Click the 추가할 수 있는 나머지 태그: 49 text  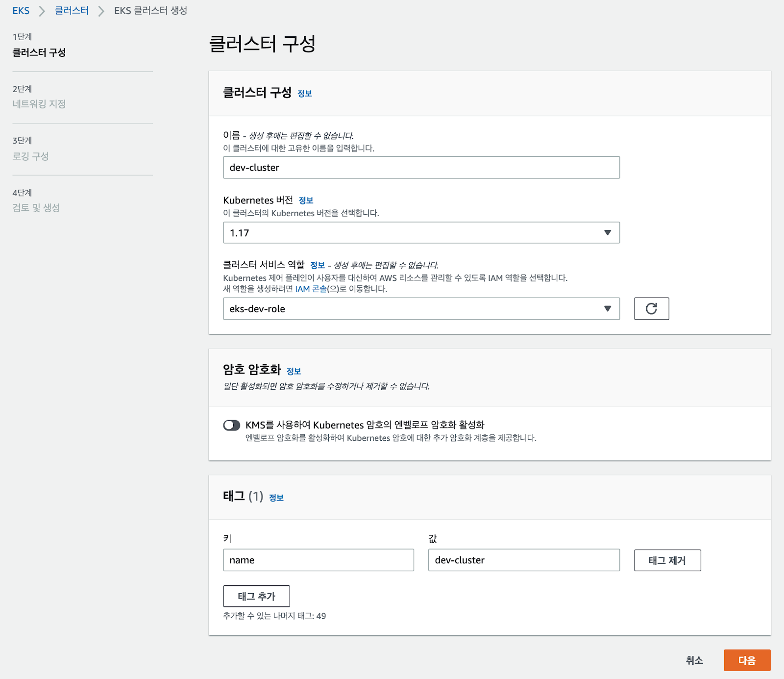pyautogui.click(x=274, y=616)
